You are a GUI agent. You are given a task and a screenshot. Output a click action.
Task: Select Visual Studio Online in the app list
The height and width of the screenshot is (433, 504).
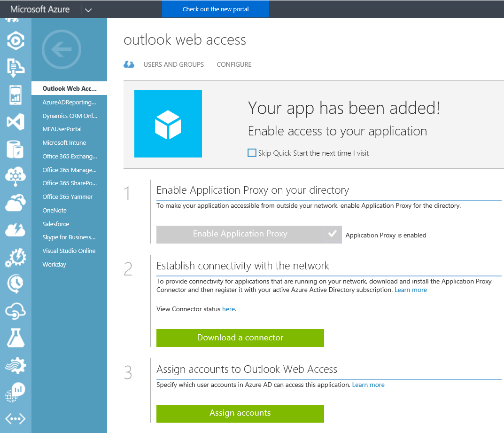(70, 251)
